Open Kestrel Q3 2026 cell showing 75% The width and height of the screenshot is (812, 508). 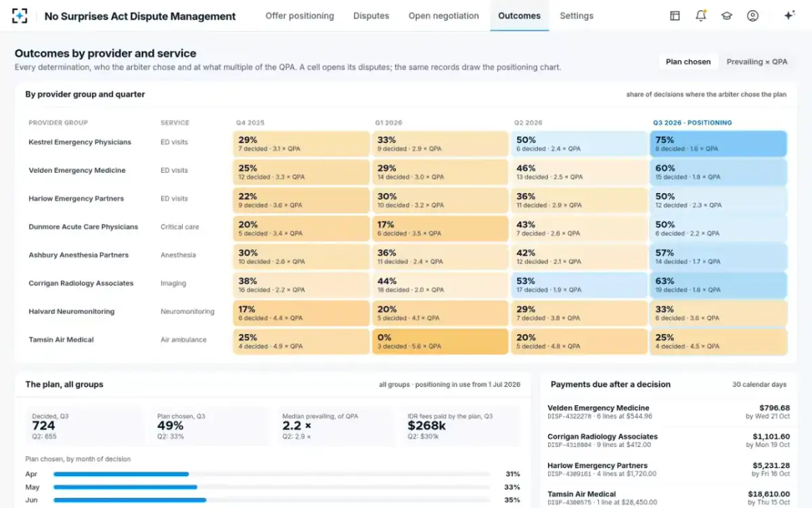[718, 144]
